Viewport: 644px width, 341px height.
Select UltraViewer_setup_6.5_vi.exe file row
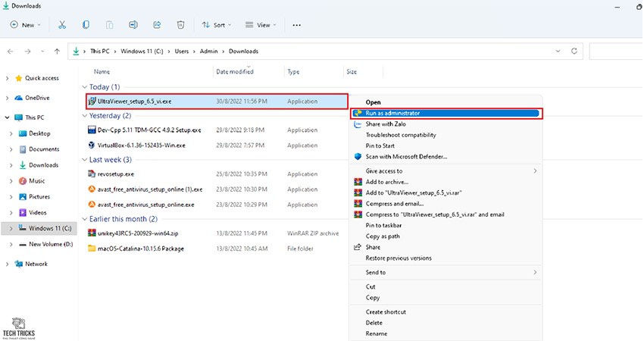pyautogui.click(x=217, y=101)
